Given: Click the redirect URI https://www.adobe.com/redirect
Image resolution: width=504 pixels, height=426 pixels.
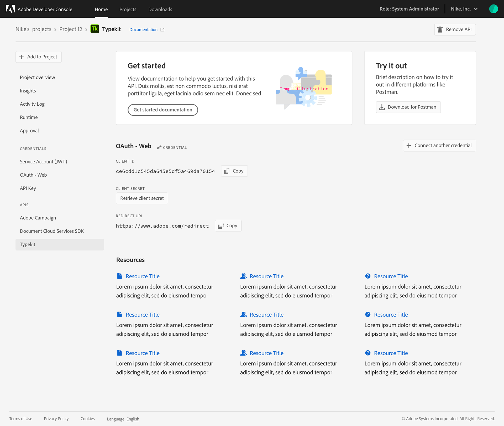Looking at the screenshot, I should pyautogui.click(x=162, y=226).
